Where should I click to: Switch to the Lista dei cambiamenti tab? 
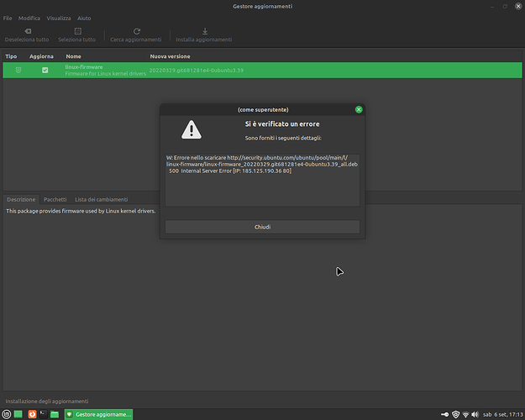coord(101,199)
